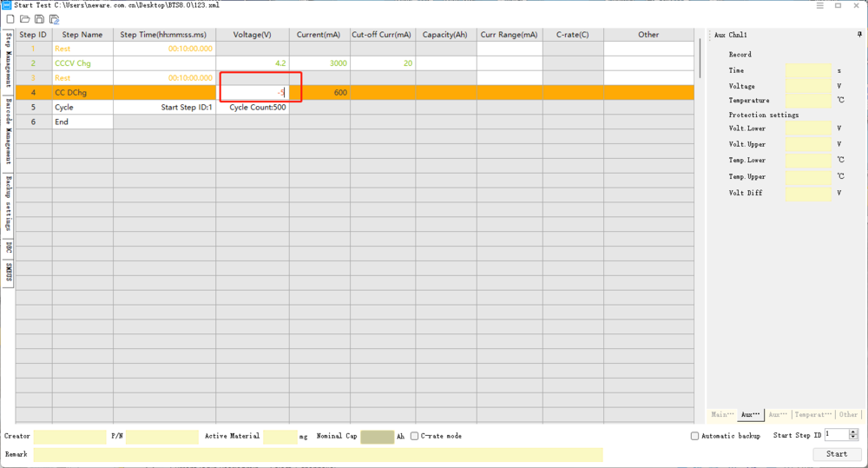Click the Volt.Upper protection input field

click(807, 144)
